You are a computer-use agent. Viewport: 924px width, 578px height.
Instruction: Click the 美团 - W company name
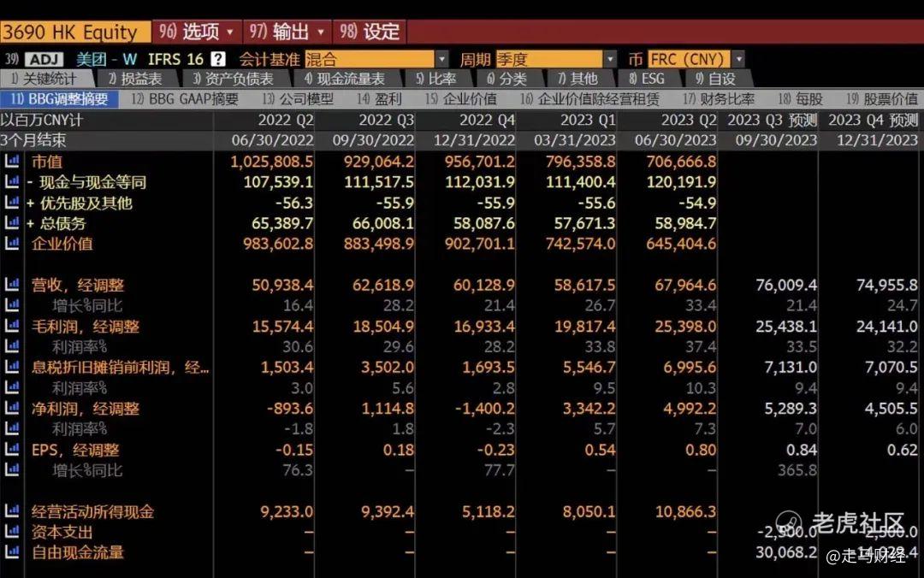pos(107,60)
